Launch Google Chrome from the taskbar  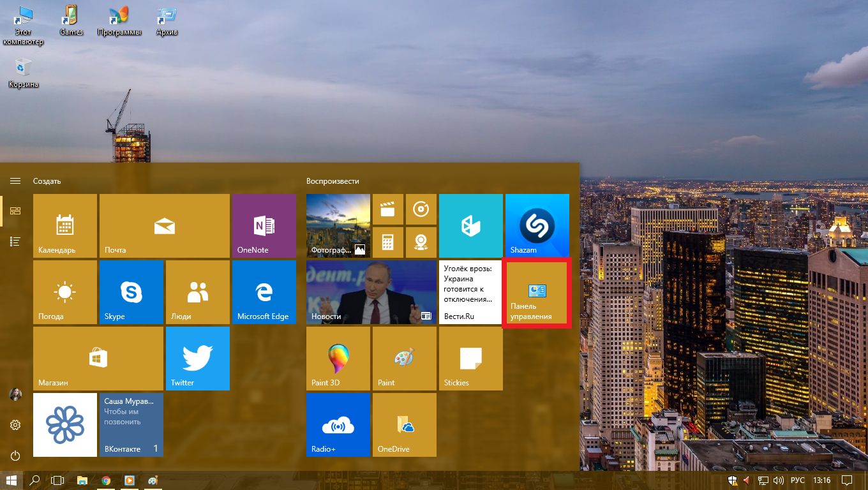[x=106, y=480]
